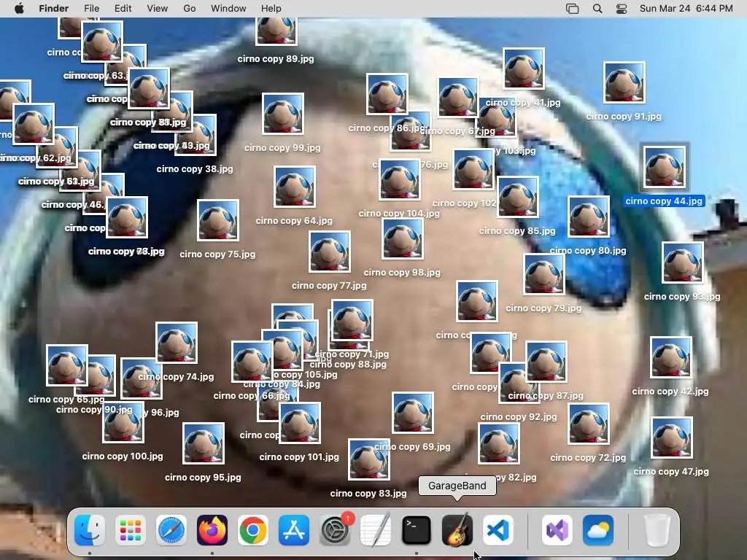Screen dimensions: 747x560
Task: Select the file cirno copy 95.jpg
Action: (204, 443)
